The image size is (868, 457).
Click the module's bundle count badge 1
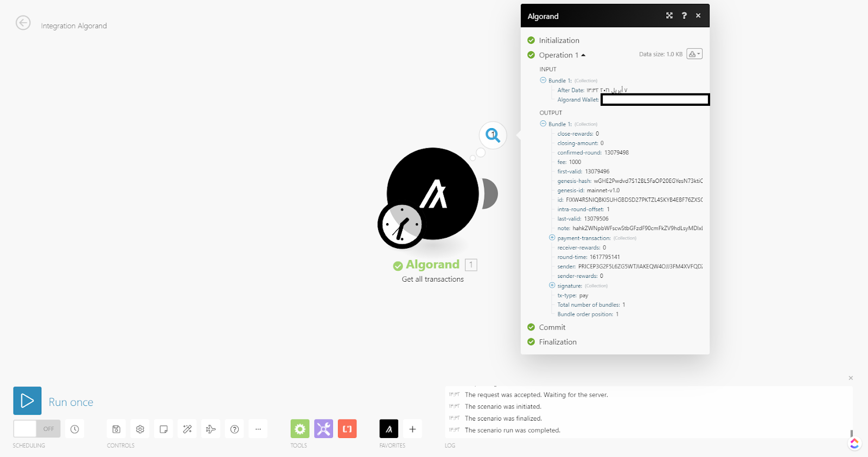(471, 265)
